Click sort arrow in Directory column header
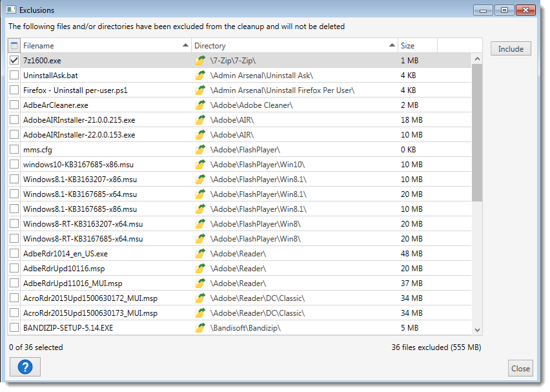550x392 pixels. tap(392, 46)
